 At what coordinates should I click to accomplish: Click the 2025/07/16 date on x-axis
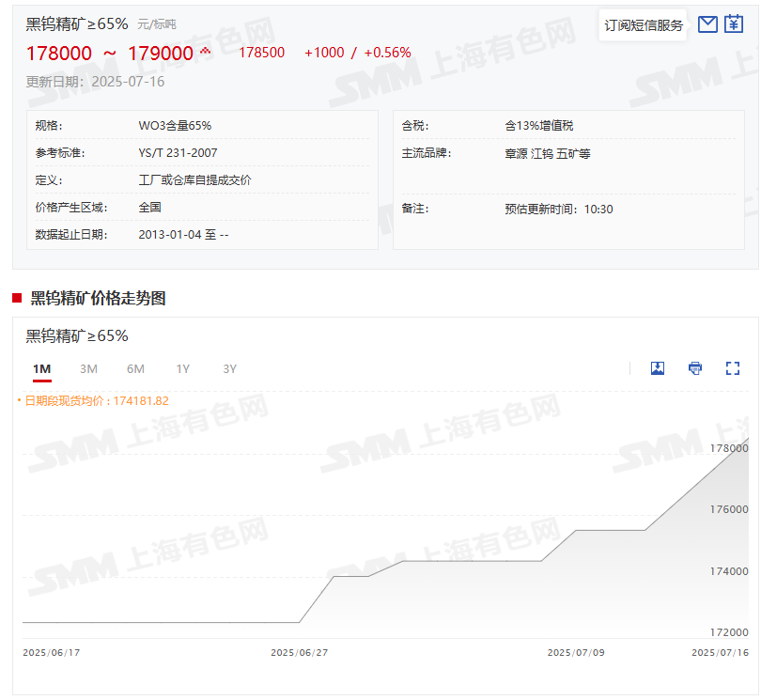719,652
